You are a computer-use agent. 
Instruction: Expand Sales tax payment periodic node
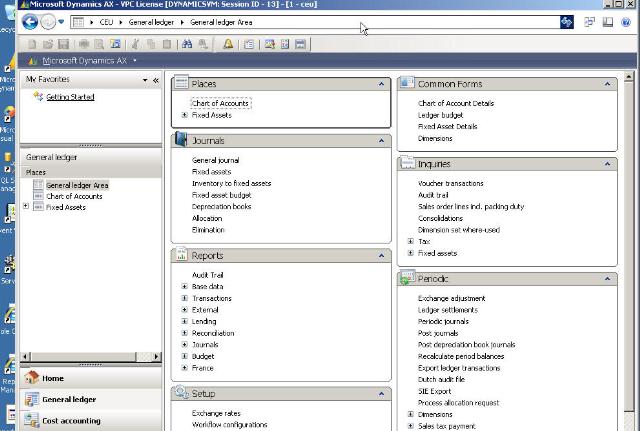point(411,426)
